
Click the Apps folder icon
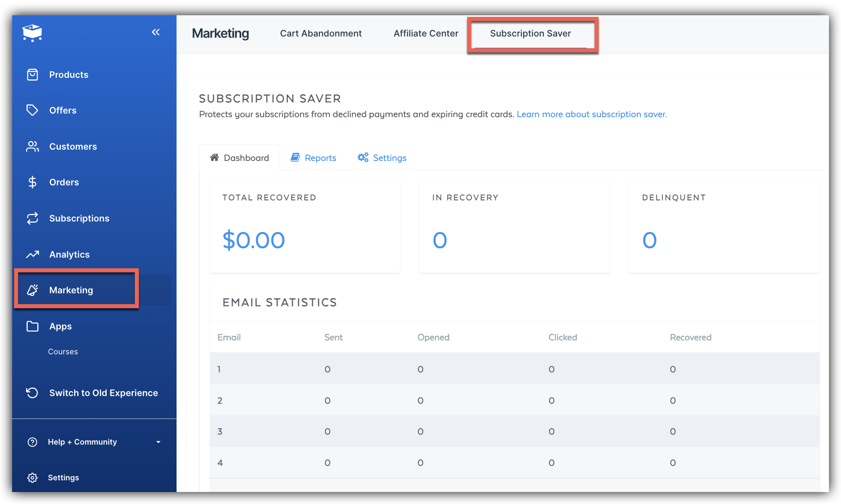pyautogui.click(x=33, y=326)
